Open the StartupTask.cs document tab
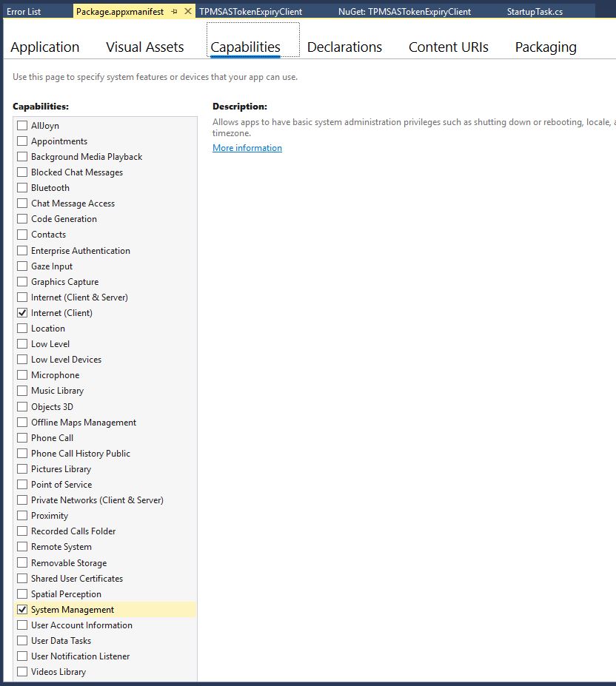This screenshot has width=616, height=686. click(x=535, y=12)
